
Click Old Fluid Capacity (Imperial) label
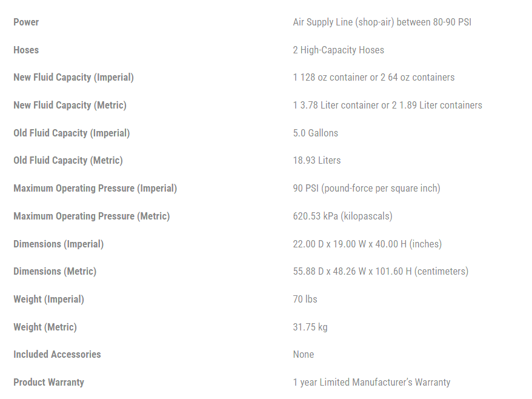tap(71, 133)
